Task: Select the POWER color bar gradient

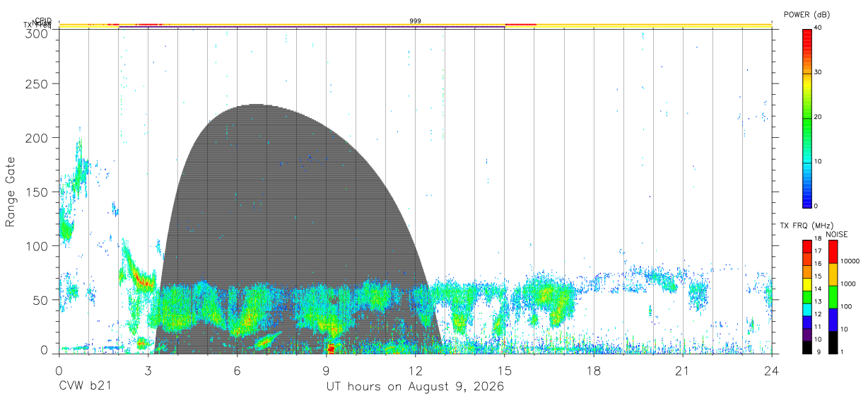Action: coord(807,117)
